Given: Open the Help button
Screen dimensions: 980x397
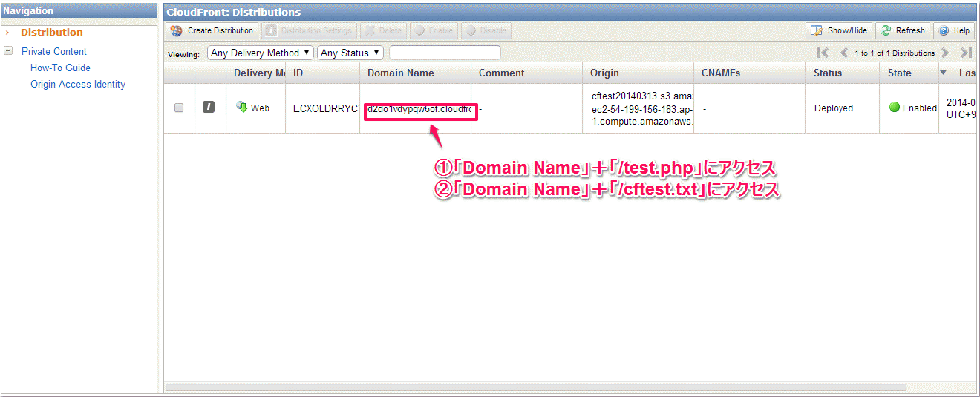Looking at the screenshot, I should pyautogui.click(x=954, y=30).
